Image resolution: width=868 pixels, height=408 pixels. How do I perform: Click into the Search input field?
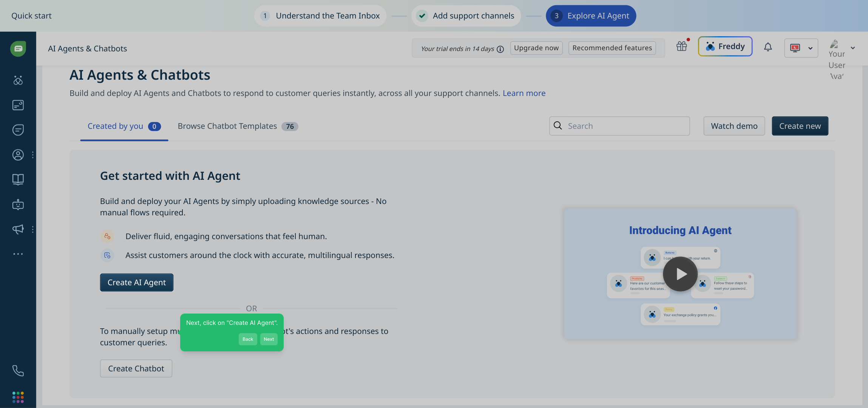coord(627,126)
